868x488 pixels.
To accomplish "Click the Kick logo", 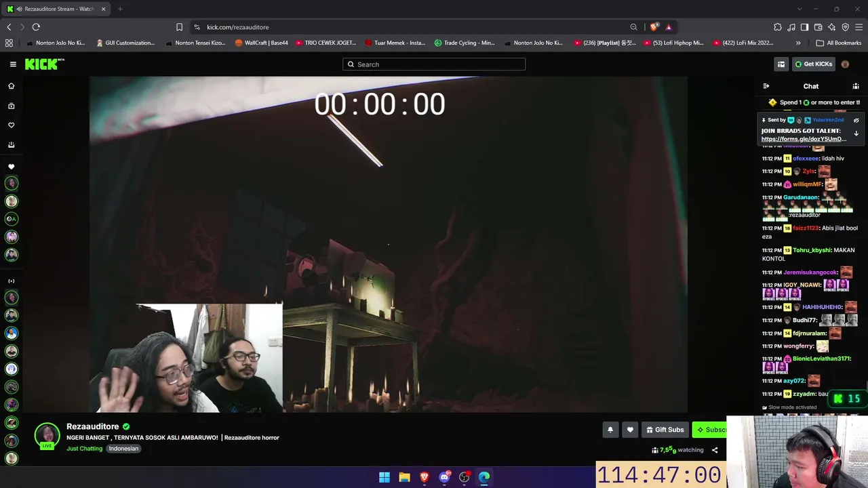I will tap(45, 64).
